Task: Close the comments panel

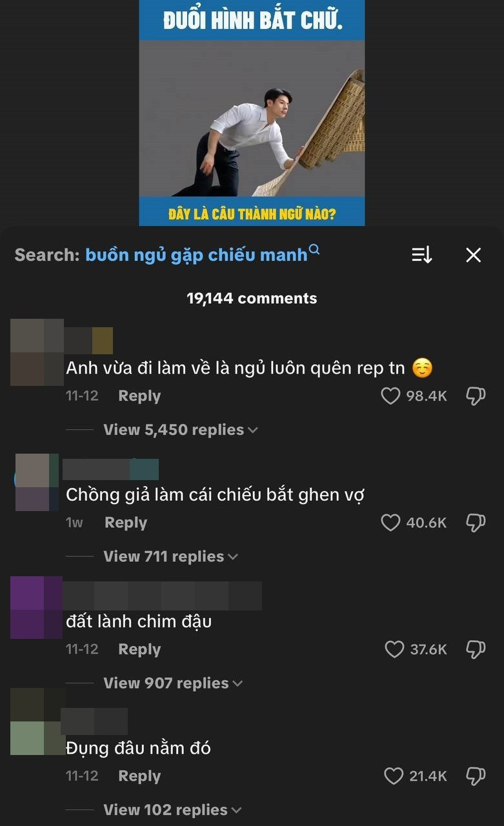Action: click(474, 255)
